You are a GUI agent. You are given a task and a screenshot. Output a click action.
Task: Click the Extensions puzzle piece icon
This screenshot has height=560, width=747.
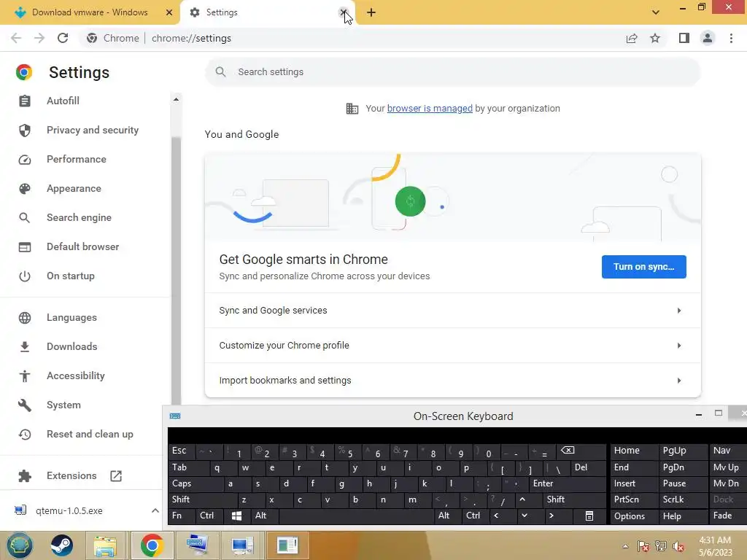pos(25,475)
